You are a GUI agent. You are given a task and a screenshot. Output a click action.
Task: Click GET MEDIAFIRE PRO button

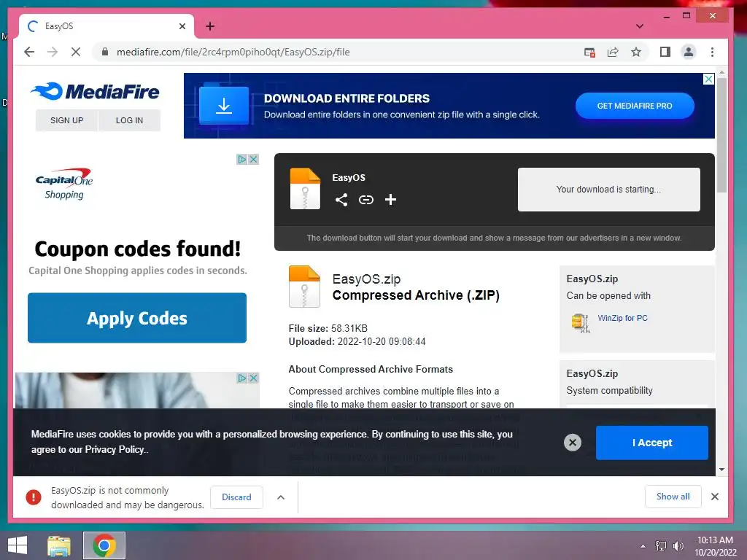635,106
